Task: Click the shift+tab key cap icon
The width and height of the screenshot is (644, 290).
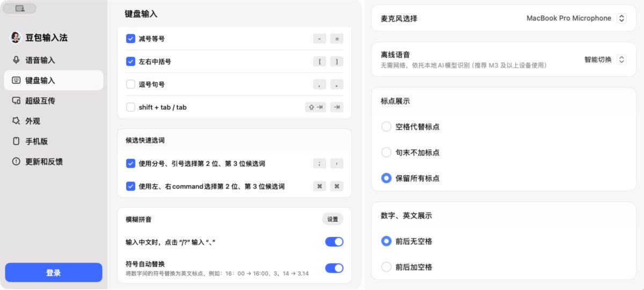Action: click(x=316, y=107)
